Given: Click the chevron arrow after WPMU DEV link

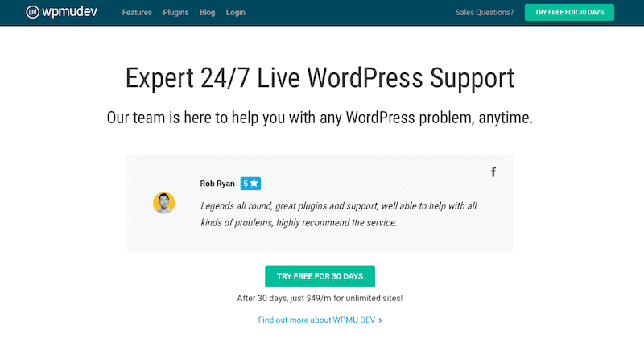Looking at the screenshot, I should 380,320.
